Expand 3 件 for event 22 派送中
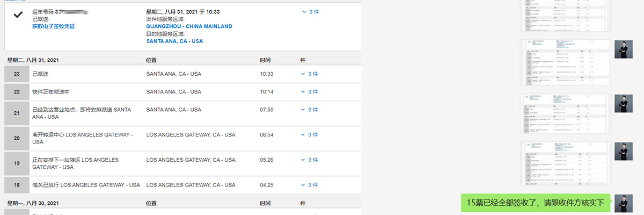This screenshot has width=644, height=215. [x=310, y=92]
